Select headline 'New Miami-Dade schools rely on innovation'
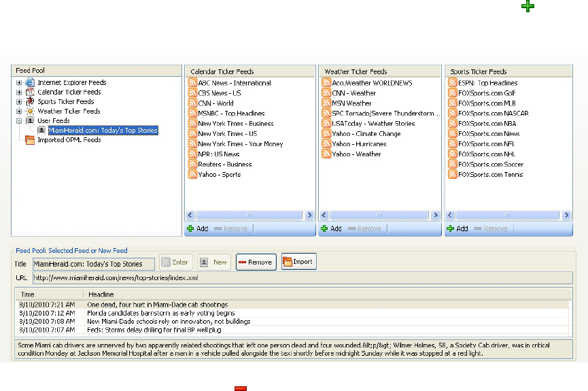The image size is (588, 391). tap(293, 321)
